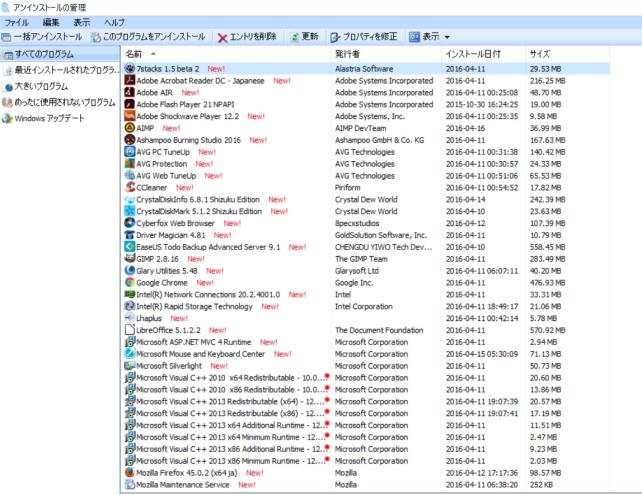Click the Adobe Flash Player 21 NPAPI icon

pyautogui.click(x=129, y=104)
